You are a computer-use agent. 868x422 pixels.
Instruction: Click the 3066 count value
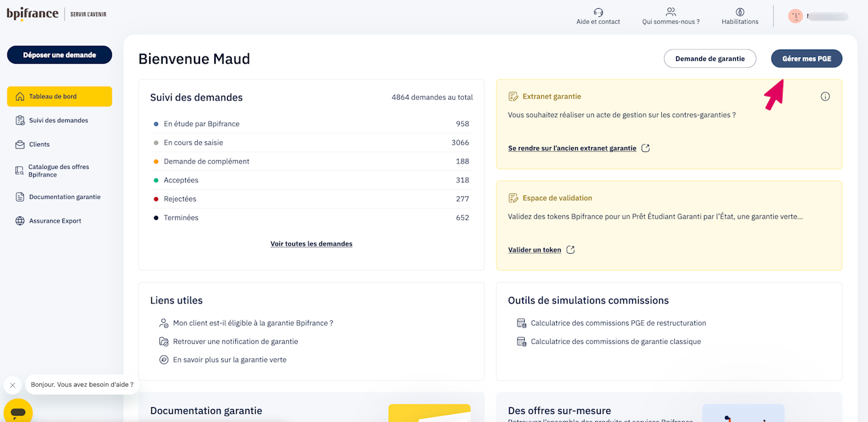point(460,142)
